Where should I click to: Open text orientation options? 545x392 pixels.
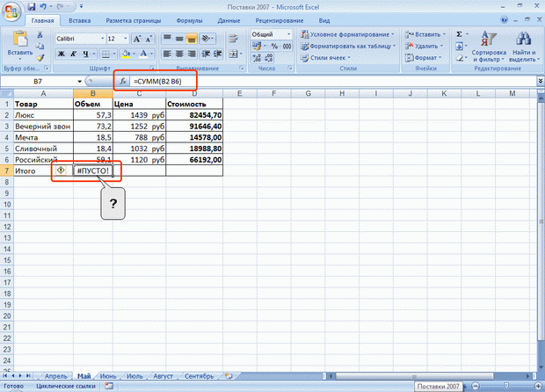pos(207,39)
